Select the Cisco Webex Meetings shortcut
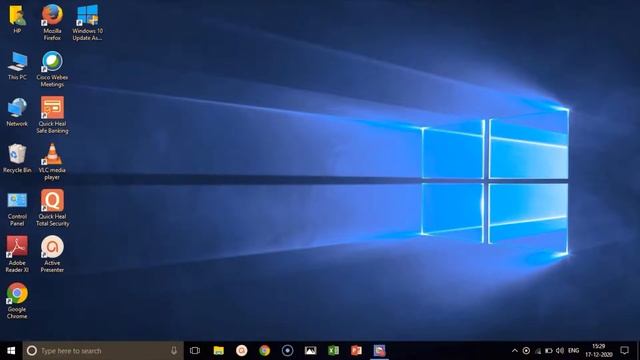 (x=52, y=69)
